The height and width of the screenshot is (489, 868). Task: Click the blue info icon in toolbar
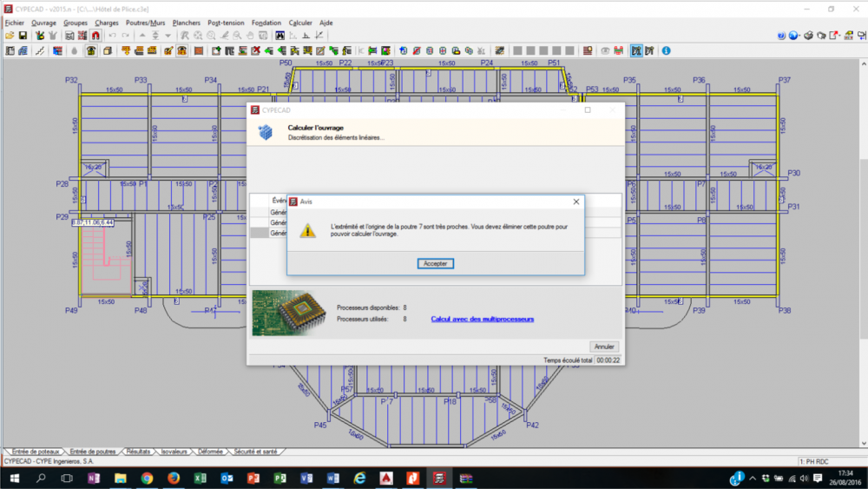pyautogui.click(x=666, y=51)
